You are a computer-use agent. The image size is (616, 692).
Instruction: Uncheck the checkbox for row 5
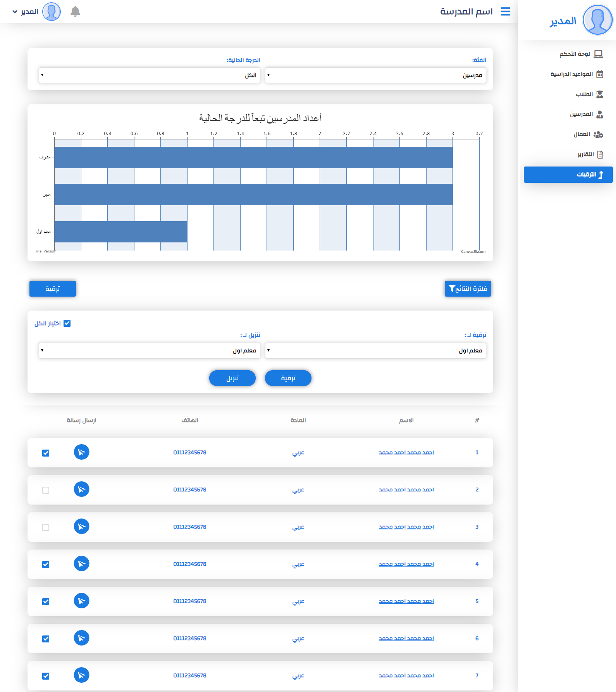(46, 602)
